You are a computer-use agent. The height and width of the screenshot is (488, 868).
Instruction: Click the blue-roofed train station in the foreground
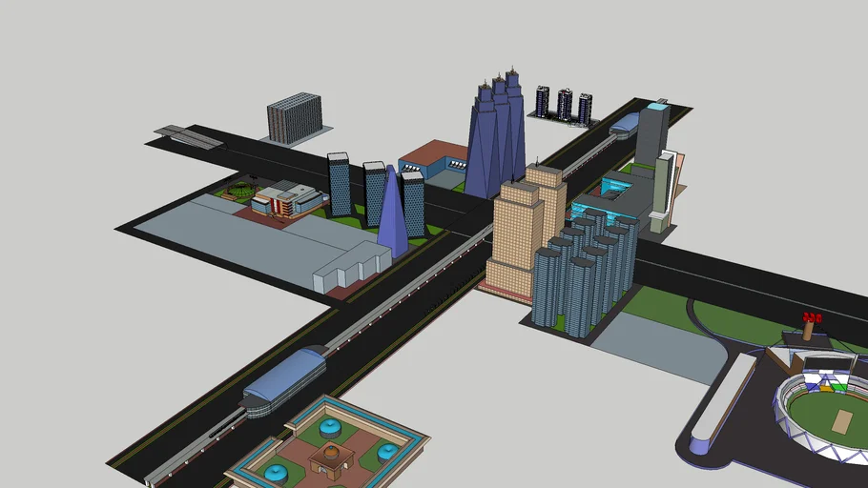coord(284,380)
